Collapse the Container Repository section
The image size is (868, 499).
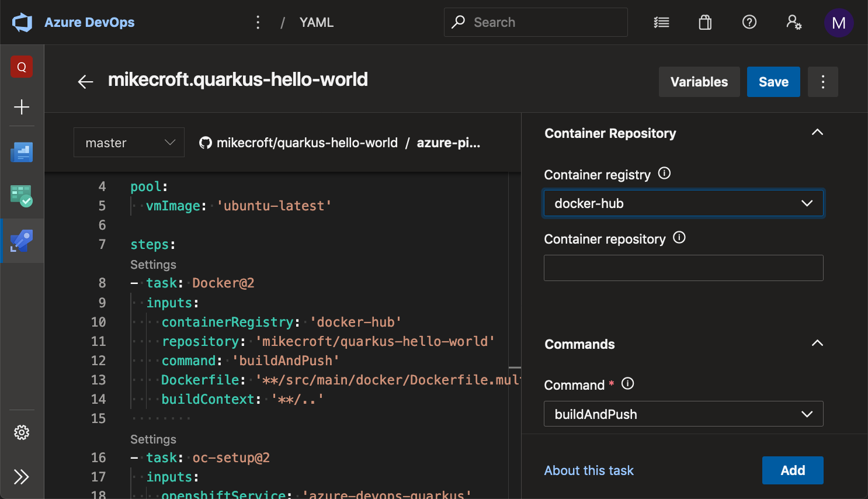click(x=817, y=133)
